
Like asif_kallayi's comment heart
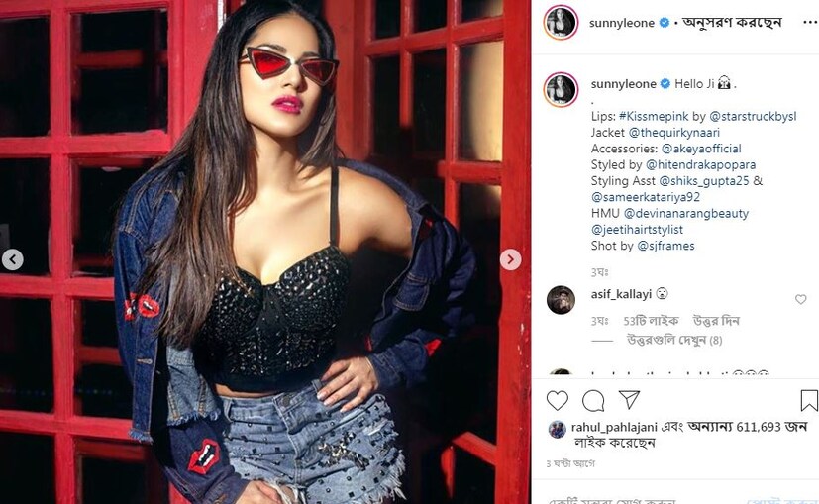pos(801,299)
